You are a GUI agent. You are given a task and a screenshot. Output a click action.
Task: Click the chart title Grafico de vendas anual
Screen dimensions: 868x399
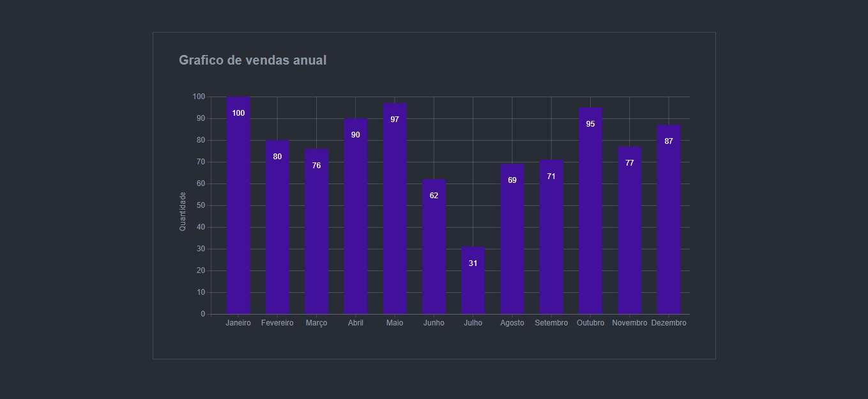coord(253,60)
